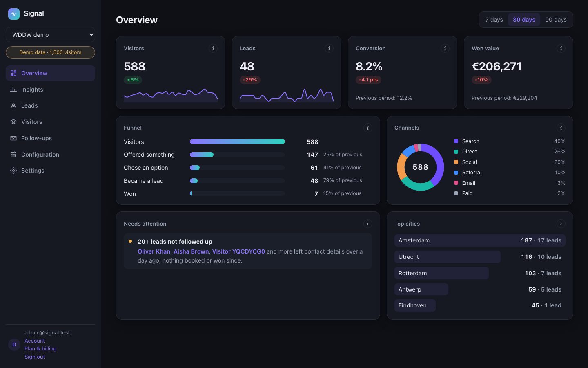Click the Direct channel teal swatch
The width and height of the screenshot is (588, 368).
click(x=456, y=152)
